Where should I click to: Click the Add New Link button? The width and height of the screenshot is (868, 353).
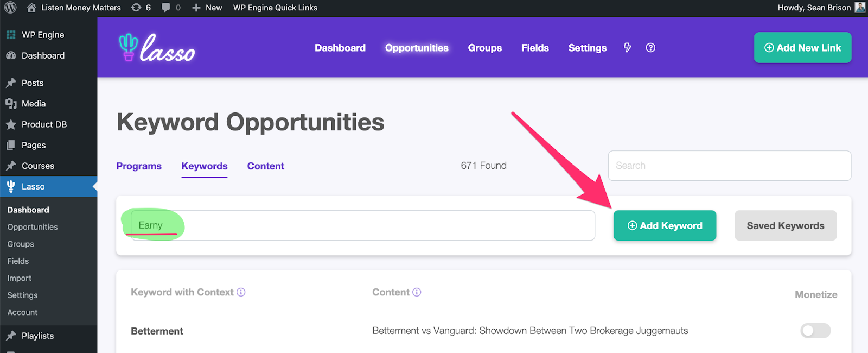pos(803,48)
